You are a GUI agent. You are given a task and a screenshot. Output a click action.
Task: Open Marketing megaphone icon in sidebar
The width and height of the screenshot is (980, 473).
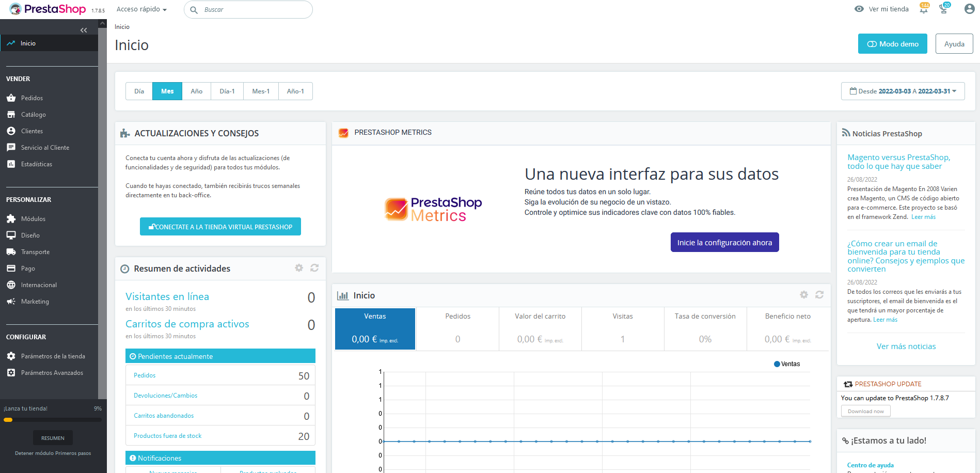click(11, 301)
